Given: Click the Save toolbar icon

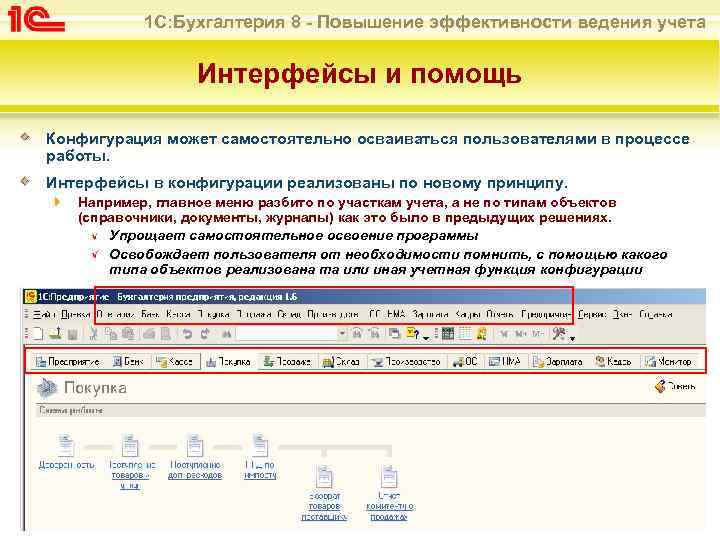Looking at the screenshot, I should click(x=72, y=334).
